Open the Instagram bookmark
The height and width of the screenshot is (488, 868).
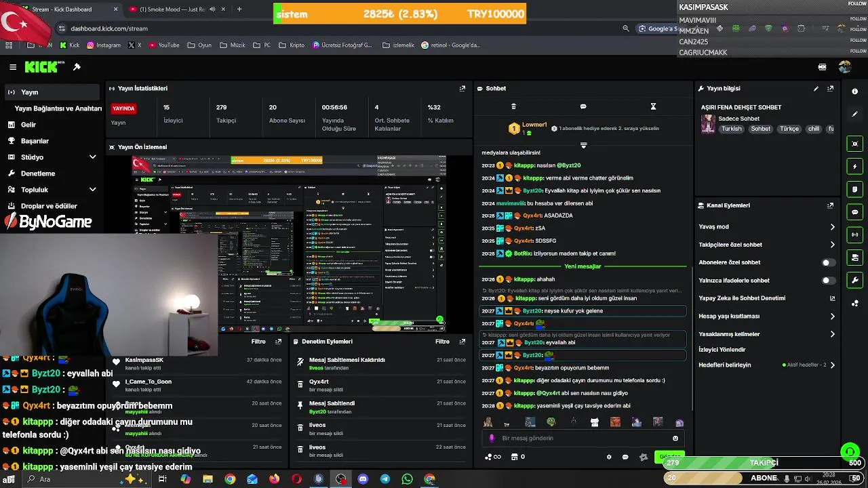pos(102,45)
